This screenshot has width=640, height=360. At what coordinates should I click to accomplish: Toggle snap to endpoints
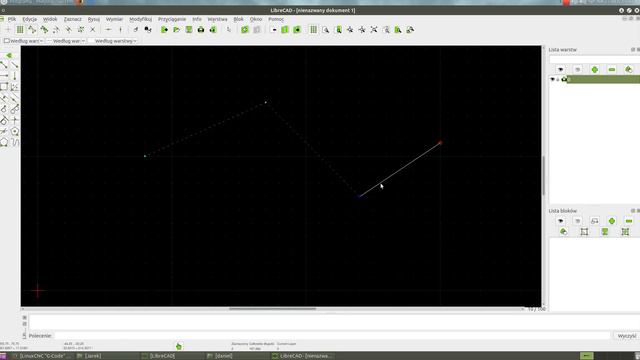pyautogui.click(x=32, y=30)
